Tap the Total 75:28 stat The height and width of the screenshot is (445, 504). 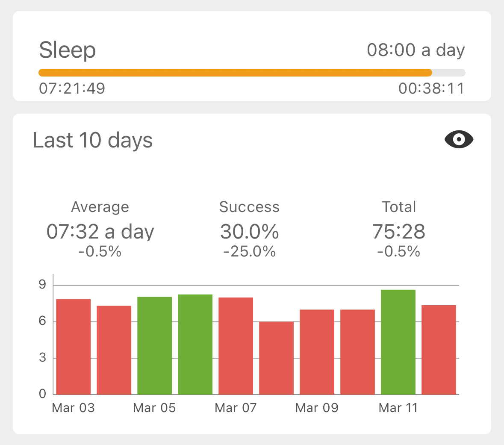pos(398,231)
